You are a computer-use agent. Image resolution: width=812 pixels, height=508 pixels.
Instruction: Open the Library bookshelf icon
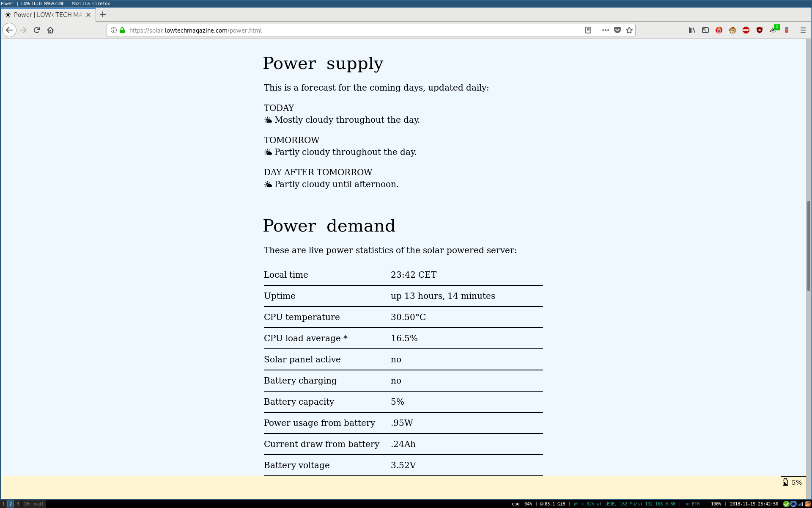[x=692, y=30]
